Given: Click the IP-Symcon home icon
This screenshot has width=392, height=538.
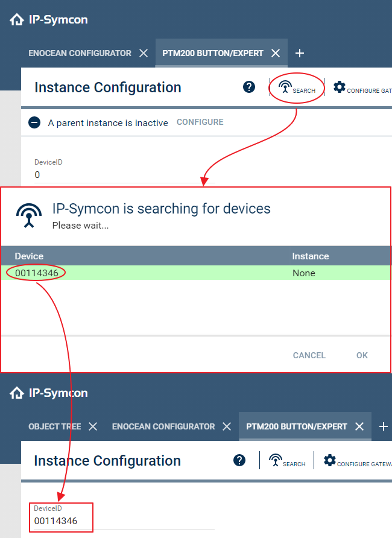Looking at the screenshot, I should click(x=16, y=19).
